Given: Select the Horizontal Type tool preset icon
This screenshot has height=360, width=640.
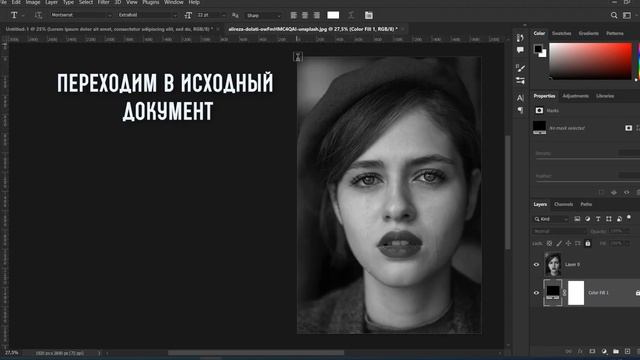Looking at the screenshot, I should (14, 15).
